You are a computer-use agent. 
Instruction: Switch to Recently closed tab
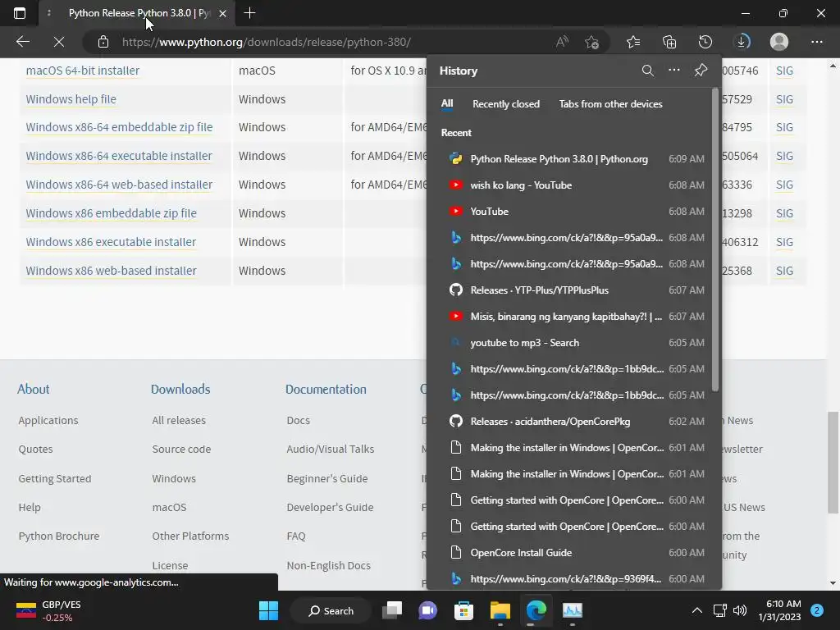(505, 104)
